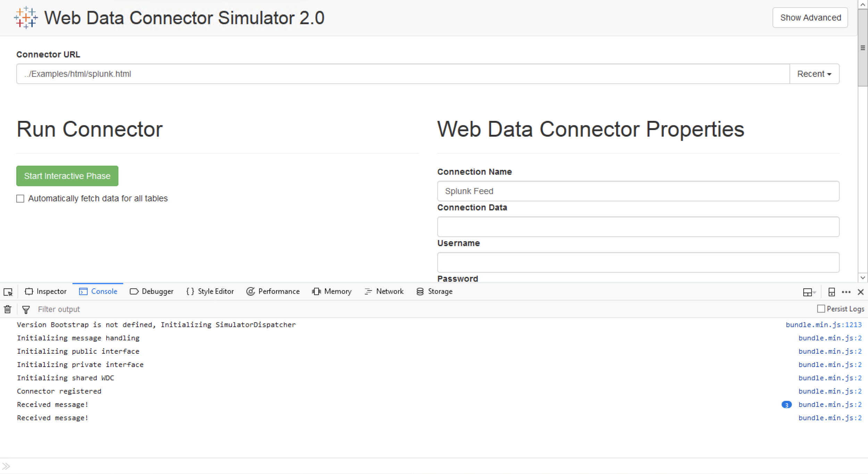Open the Inspector tab
Viewport: 868px width, 474px height.
coord(46,291)
